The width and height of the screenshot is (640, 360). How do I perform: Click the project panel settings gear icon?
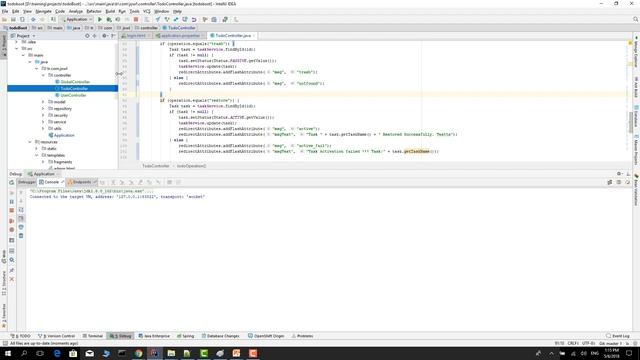point(104,36)
